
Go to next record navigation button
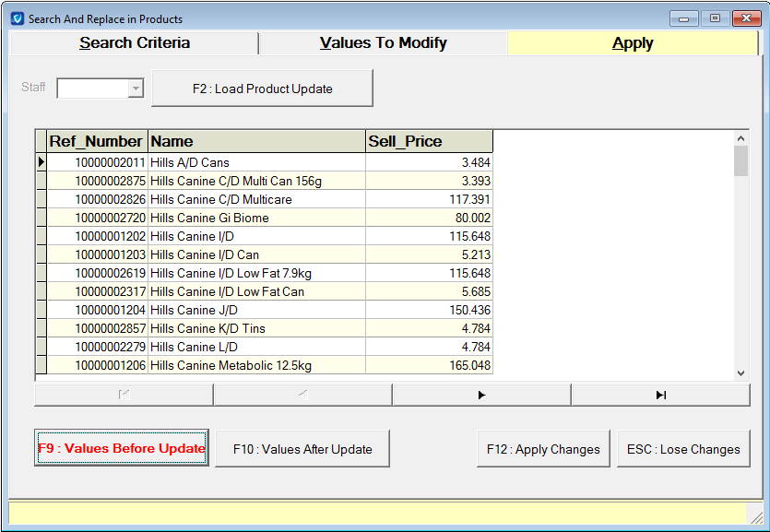coord(481,395)
